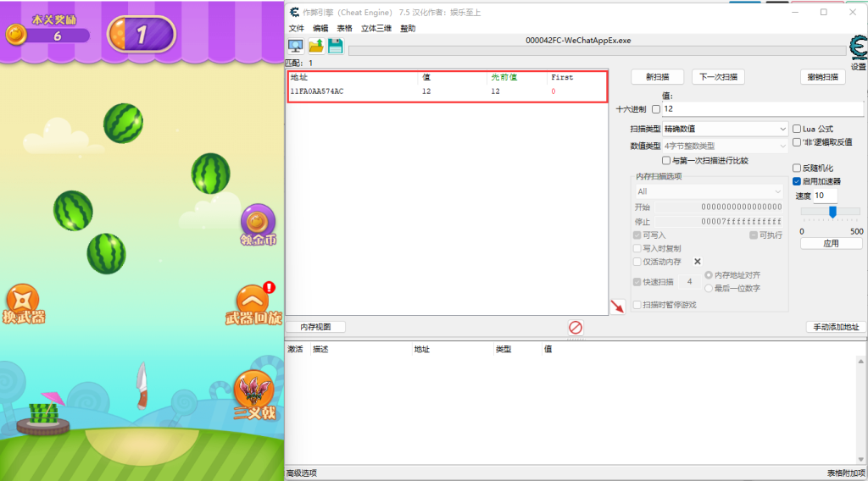Click the 停止 stop address field
This screenshot has height=481, width=868.
[x=719, y=221]
